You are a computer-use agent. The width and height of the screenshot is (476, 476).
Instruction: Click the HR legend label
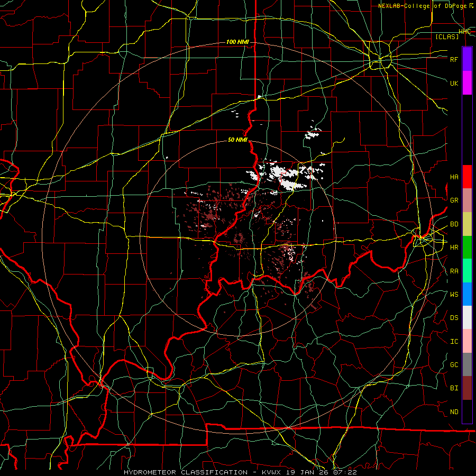(x=454, y=248)
